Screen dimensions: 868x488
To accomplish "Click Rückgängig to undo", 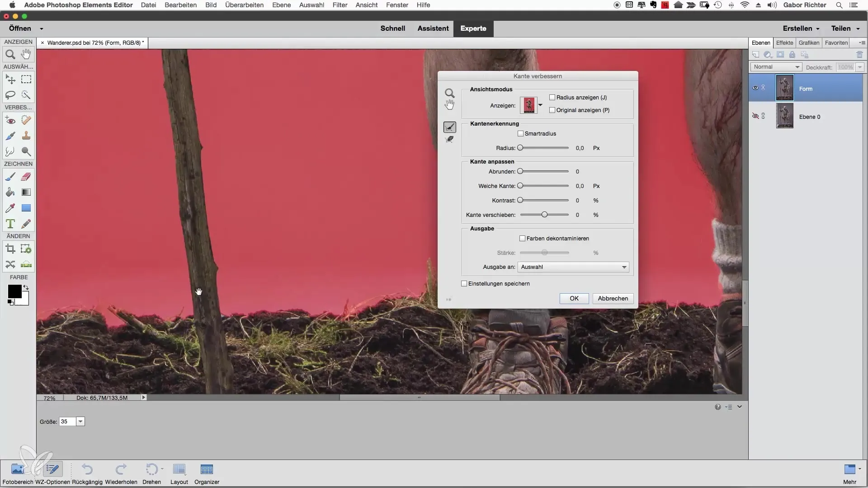I will pos(87,473).
